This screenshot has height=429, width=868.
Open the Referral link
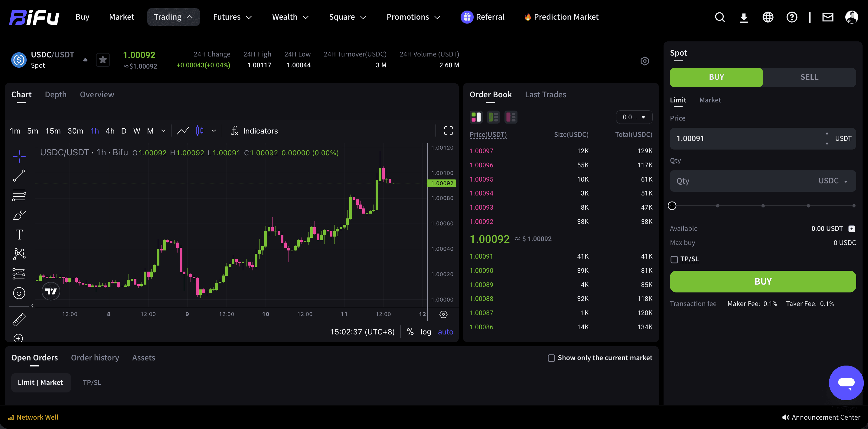click(482, 17)
